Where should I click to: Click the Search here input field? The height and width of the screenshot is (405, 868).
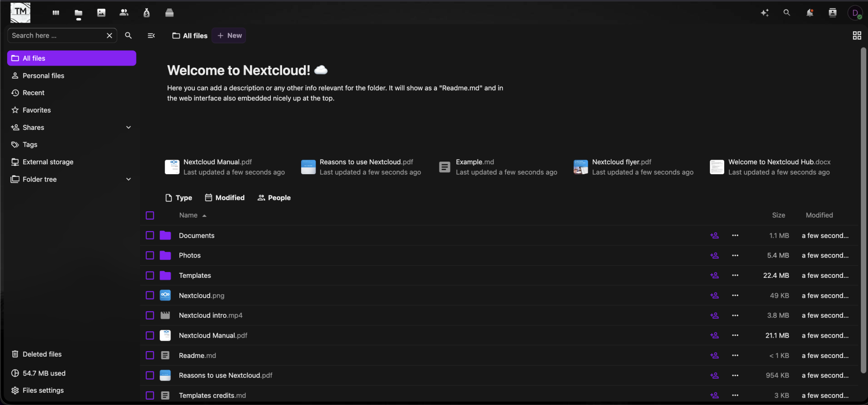(x=57, y=35)
